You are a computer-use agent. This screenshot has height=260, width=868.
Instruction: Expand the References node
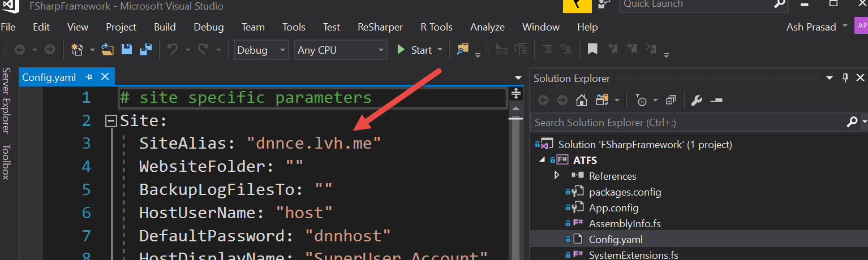(557, 176)
